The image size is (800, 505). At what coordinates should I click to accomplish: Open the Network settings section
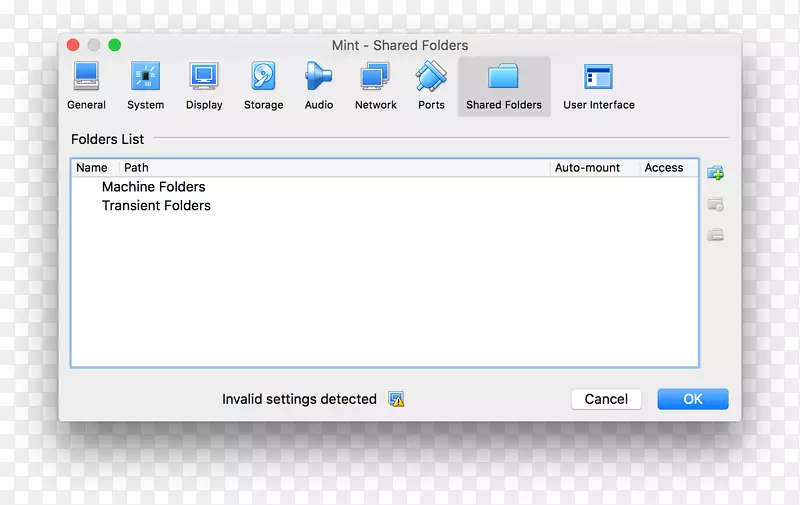coord(376,85)
